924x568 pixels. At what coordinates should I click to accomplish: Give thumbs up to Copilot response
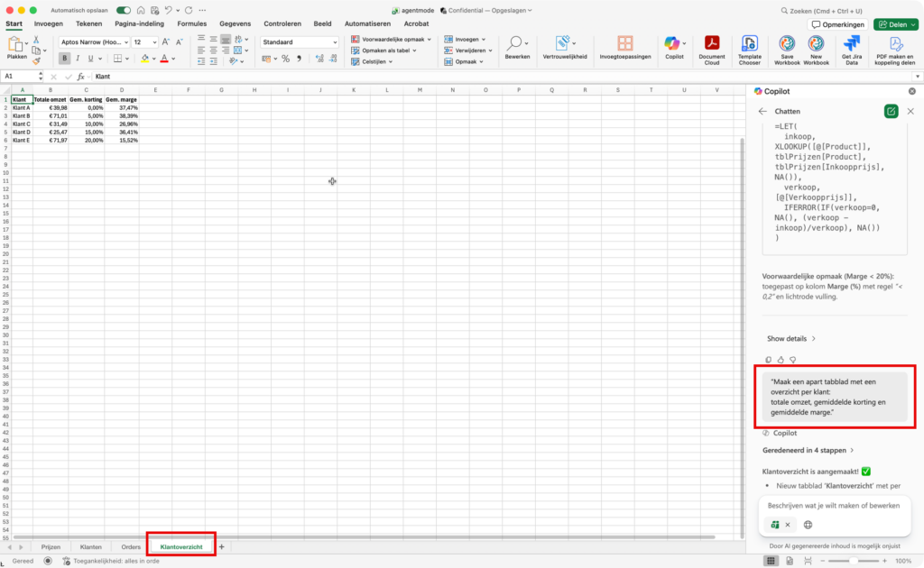coord(781,360)
